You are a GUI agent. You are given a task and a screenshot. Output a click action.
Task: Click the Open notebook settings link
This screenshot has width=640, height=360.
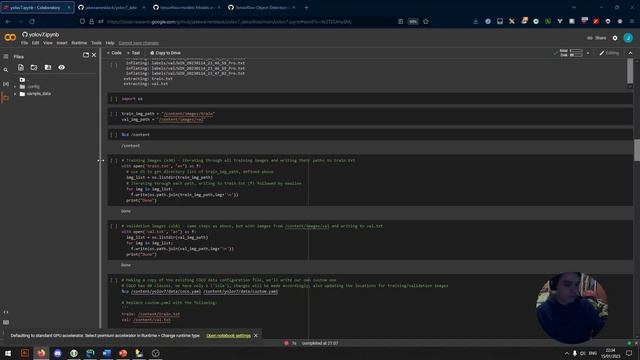coord(228,336)
